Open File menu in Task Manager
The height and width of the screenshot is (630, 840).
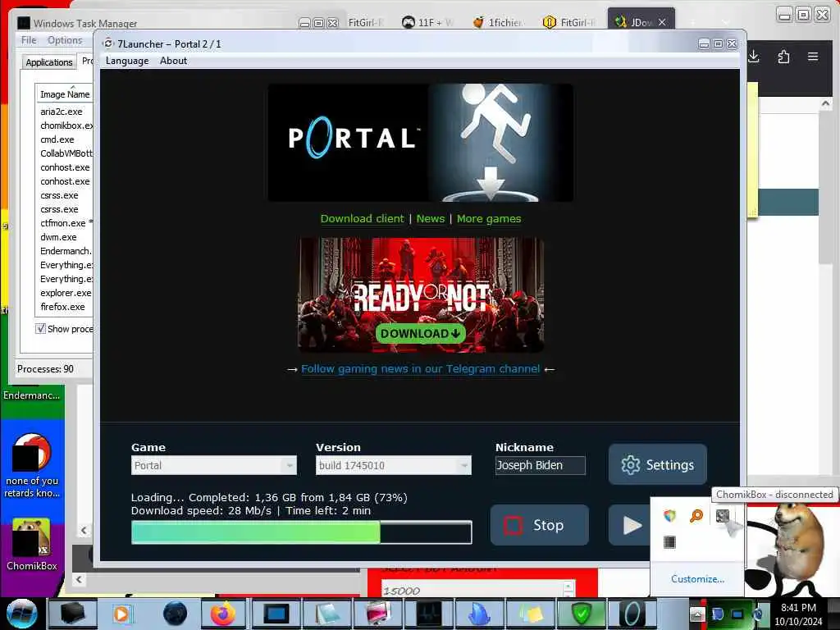tap(29, 40)
